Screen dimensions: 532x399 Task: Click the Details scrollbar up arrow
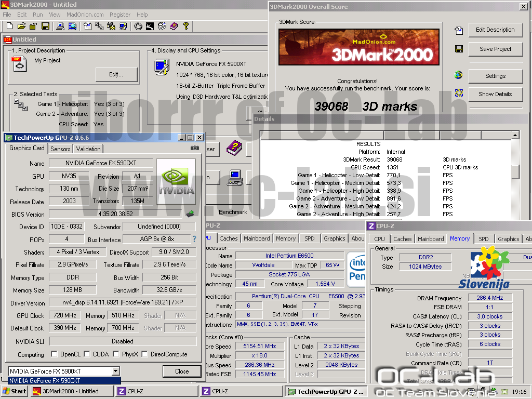tap(515, 135)
